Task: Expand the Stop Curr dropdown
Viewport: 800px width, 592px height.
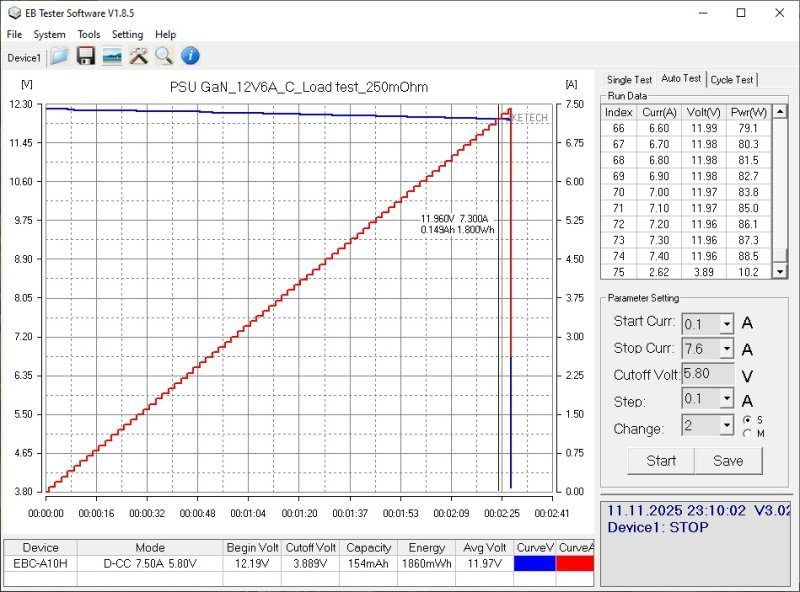Action: pos(726,349)
